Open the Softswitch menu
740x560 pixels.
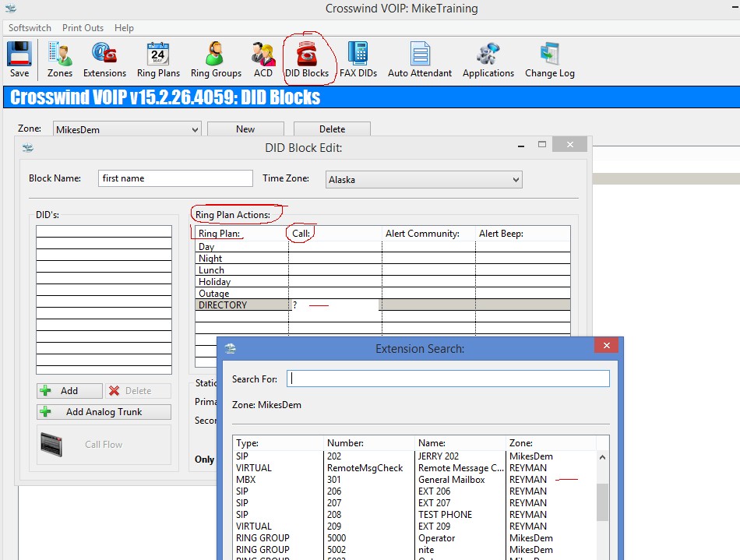(x=30, y=28)
